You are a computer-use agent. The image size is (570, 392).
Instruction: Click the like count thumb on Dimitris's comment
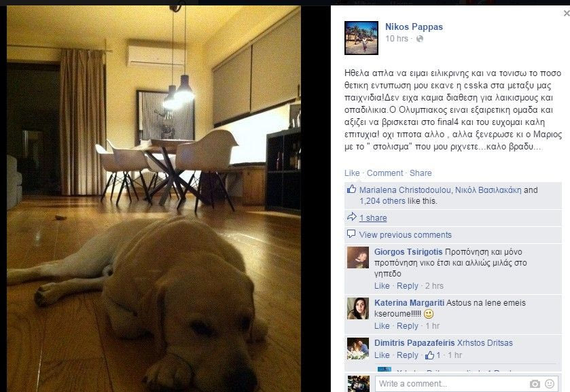pyautogui.click(x=429, y=355)
